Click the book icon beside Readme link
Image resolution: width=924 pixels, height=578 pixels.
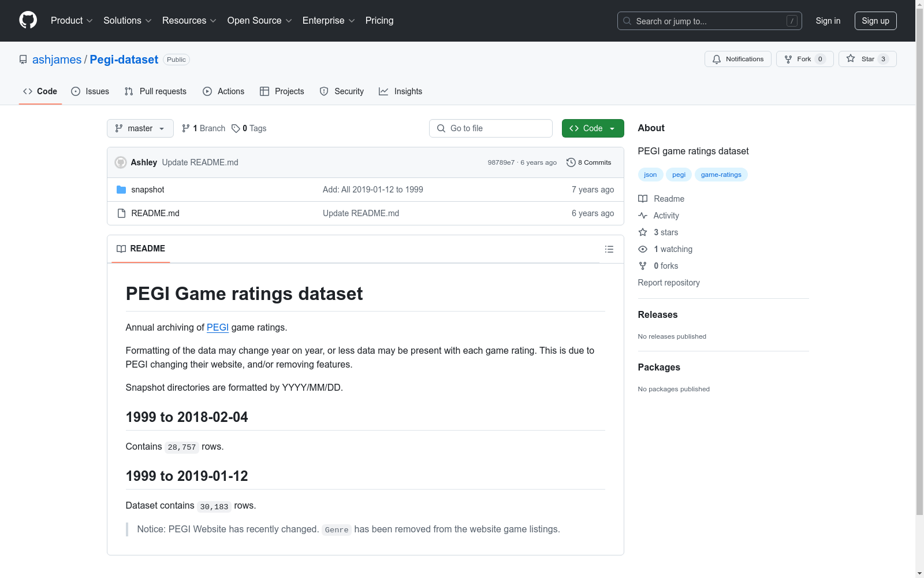click(x=643, y=199)
